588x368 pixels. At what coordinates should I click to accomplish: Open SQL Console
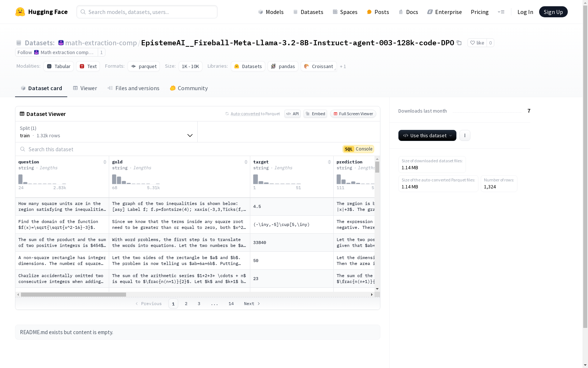tap(358, 149)
